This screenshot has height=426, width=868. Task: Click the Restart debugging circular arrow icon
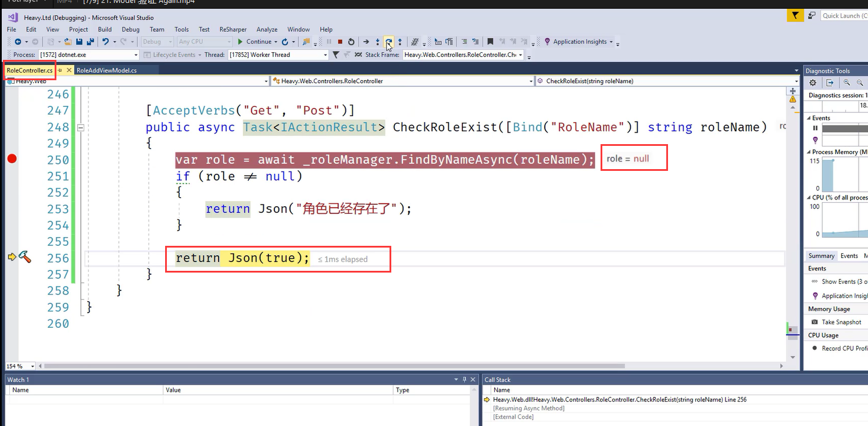tap(351, 42)
